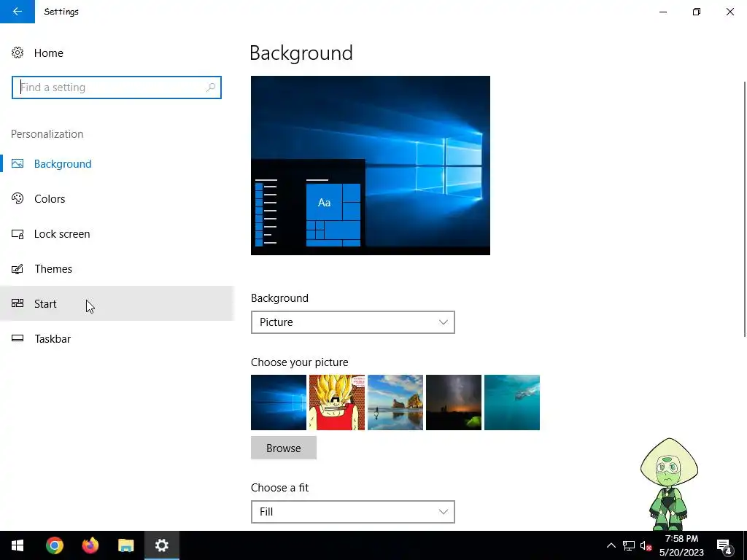Select the Themes brush icon
Screen dimensions: 747x560
click(18, 269)
